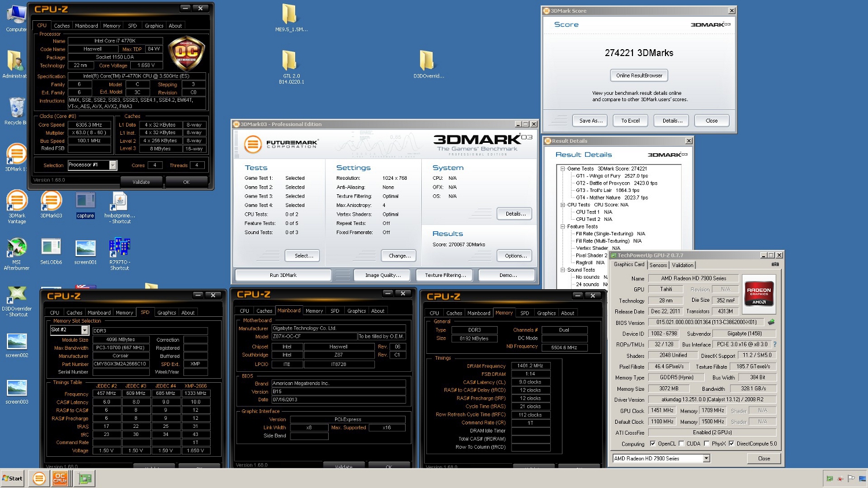Open SPD tab in Memory CPU-Z window
The image size is (868, 488).
[x=525, y=313]
